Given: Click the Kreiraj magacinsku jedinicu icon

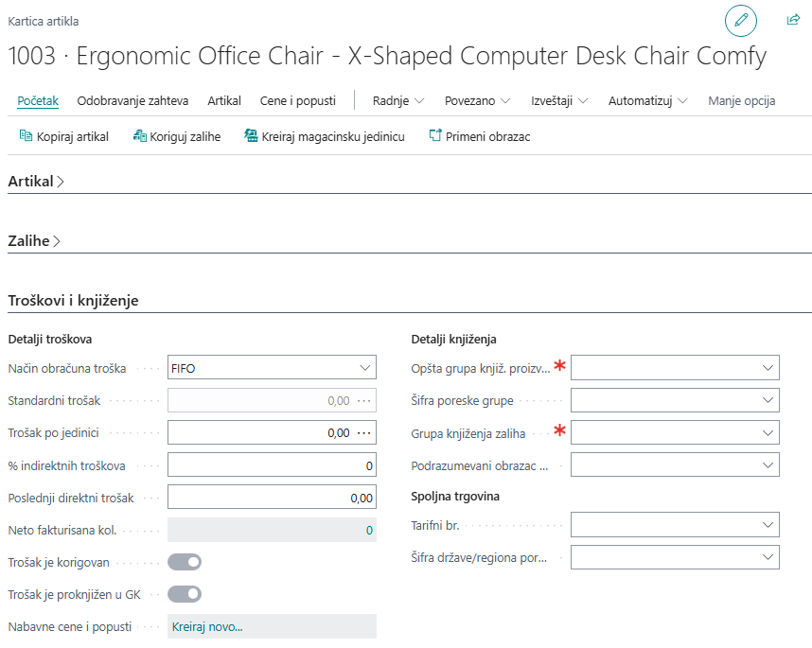Looking at the screenshot, I should [x=251, y=136].
